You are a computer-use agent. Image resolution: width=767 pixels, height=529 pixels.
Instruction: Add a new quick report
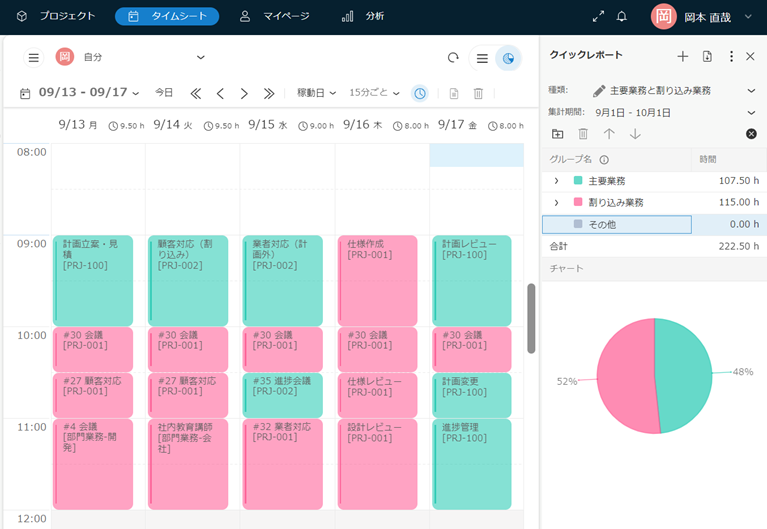(682, 56)
